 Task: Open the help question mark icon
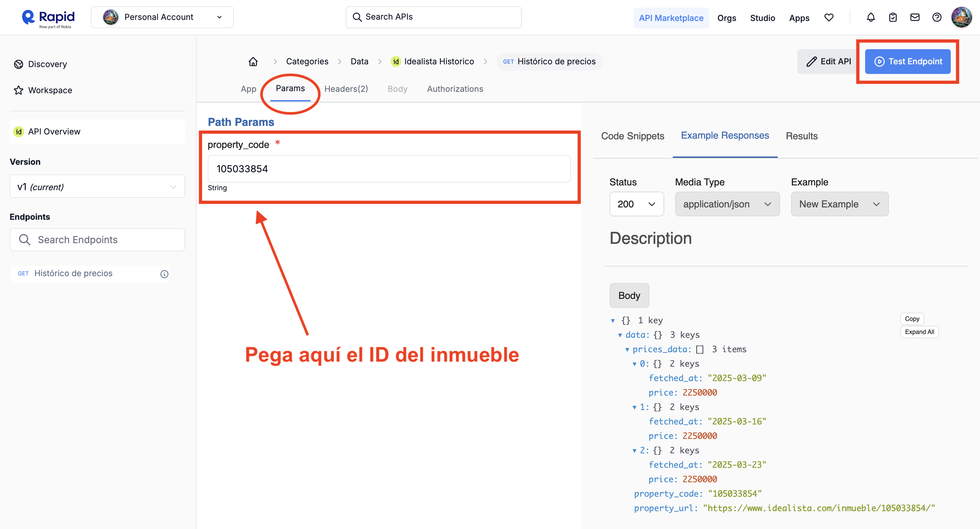pyautogui.click(x=937, y=18)
